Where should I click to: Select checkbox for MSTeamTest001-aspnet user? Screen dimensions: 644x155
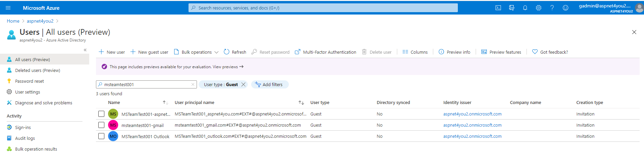[x=101, y=114]
